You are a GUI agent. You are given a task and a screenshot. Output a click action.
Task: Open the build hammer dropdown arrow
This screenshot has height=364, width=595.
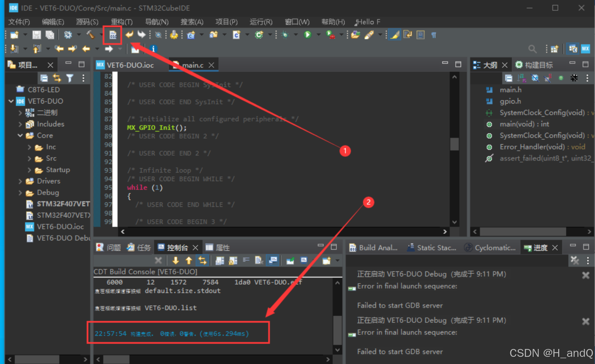pos(101,35)
